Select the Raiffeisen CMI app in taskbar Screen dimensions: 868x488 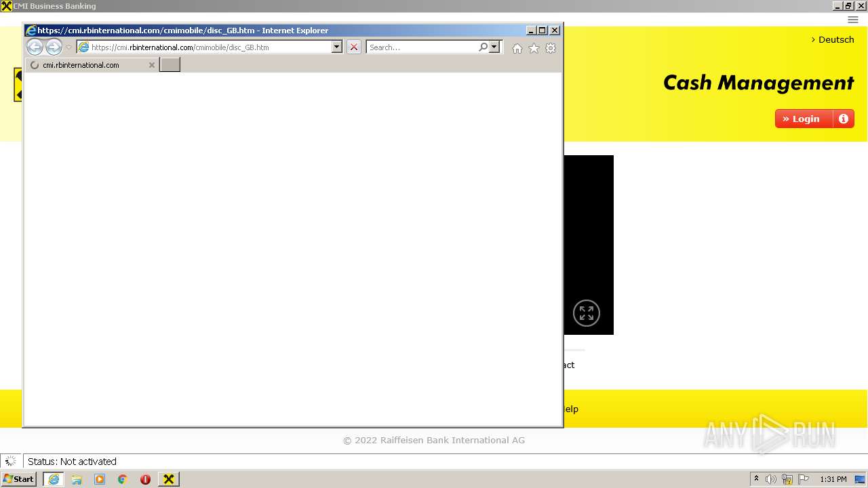click(x=169, y=479)
